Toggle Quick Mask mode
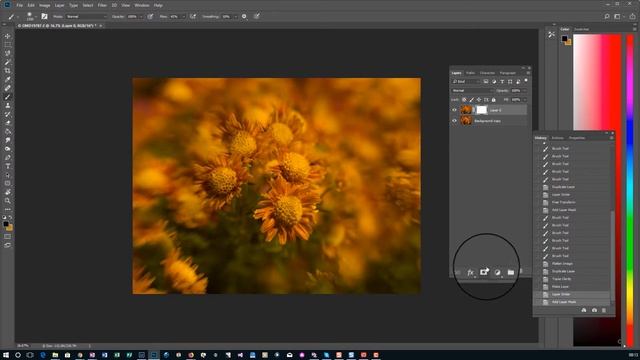The image size is (640, 360). [x=7, y=236]
